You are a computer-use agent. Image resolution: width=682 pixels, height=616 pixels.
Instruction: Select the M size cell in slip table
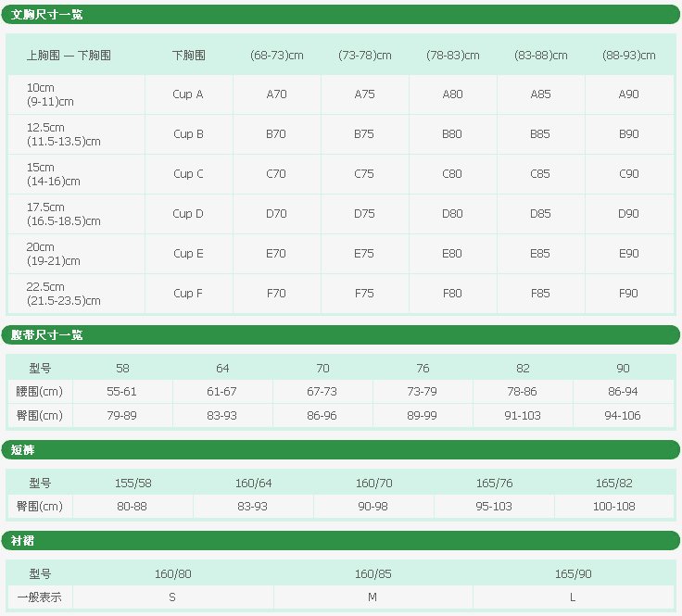click(x=373, y=597)
